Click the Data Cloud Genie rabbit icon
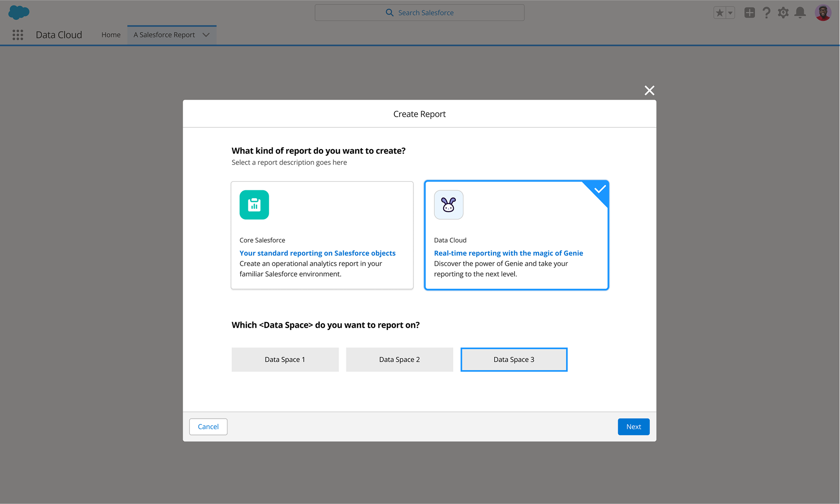 click(x=448, y=205)
